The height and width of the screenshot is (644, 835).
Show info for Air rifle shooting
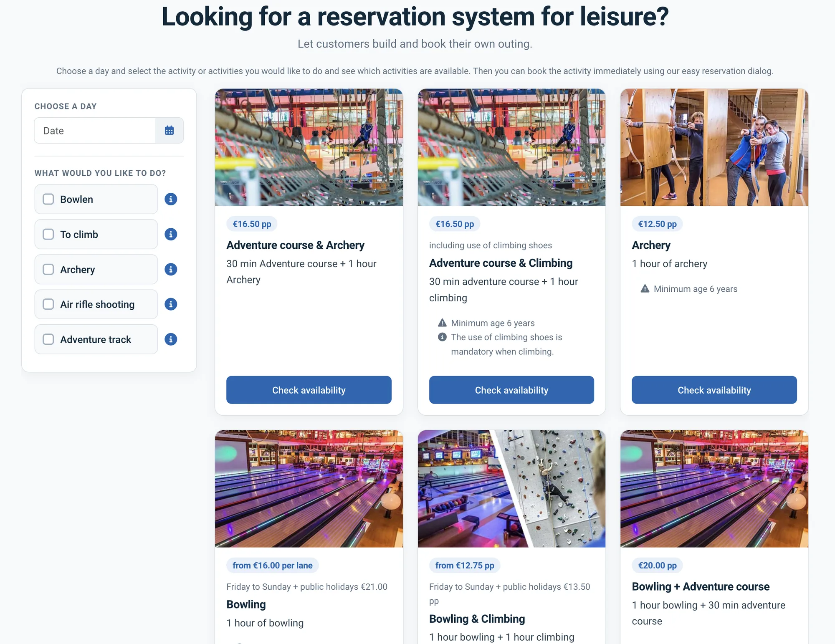[171, 304]
